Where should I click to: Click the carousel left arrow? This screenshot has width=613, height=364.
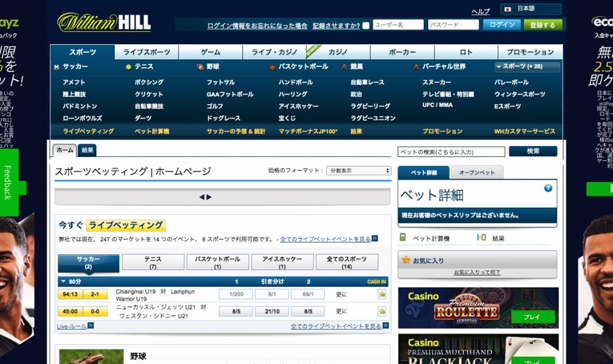tap(202, 197)
